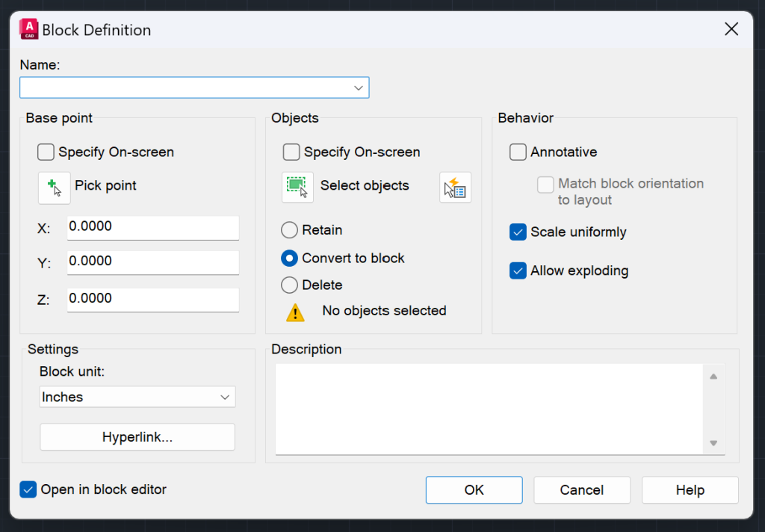765x532 pixels.
Task: Open the Block unit dropdown
Action: coord(225,397)
